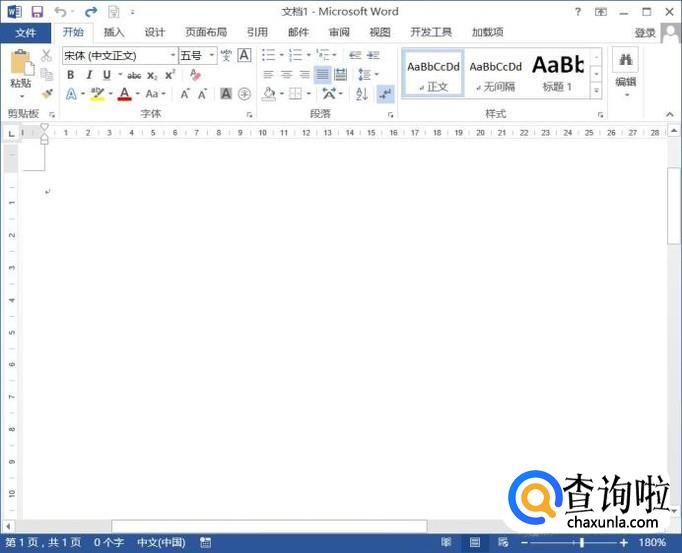Toggle justified text alignment
This screenshot has width=682, height=553.
322,74
